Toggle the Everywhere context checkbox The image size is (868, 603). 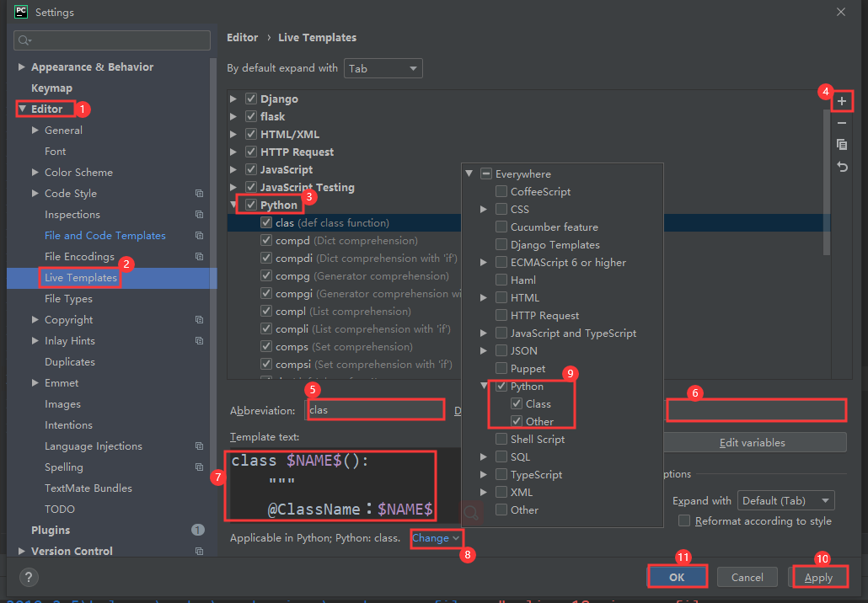(x=486, y=173)
